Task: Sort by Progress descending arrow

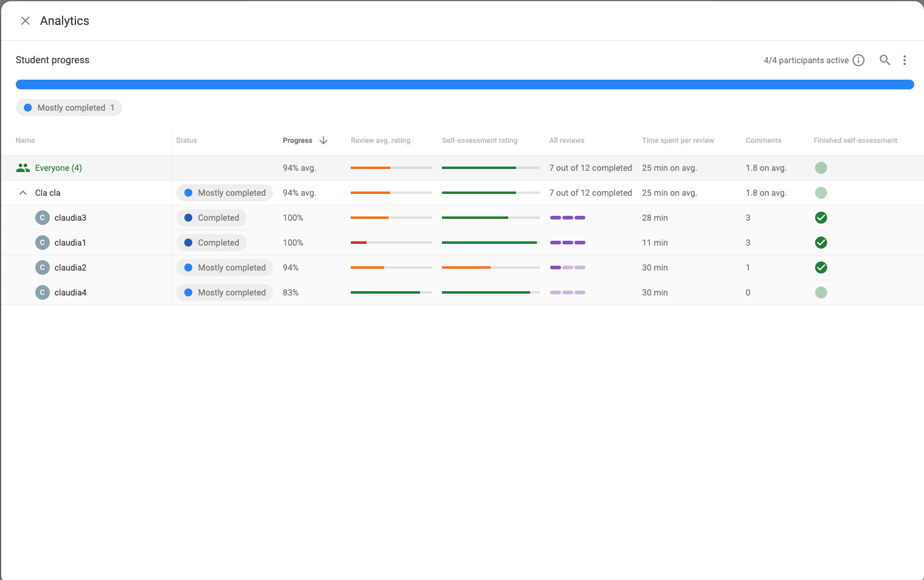Action: click(x=323, y=140)
